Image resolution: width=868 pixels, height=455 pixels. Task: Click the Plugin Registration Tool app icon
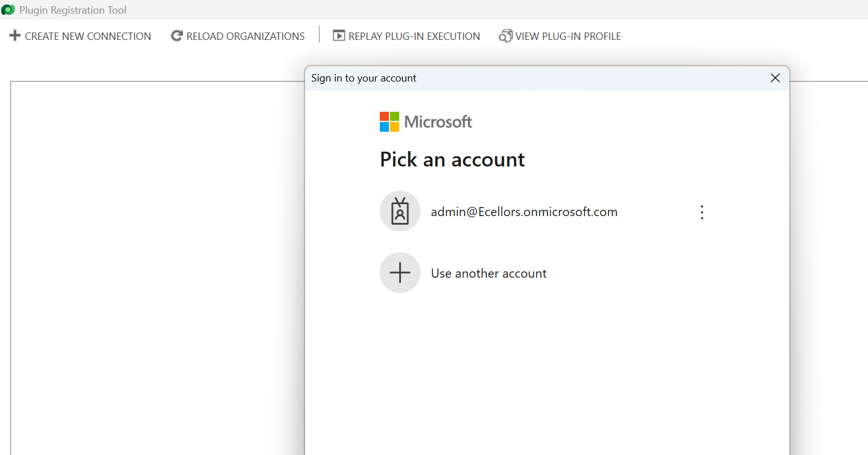8,10
